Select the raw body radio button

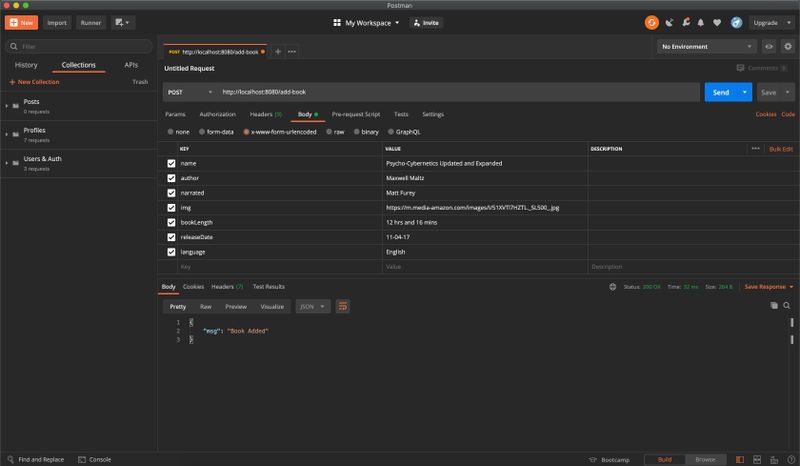[x=329, y=132]
